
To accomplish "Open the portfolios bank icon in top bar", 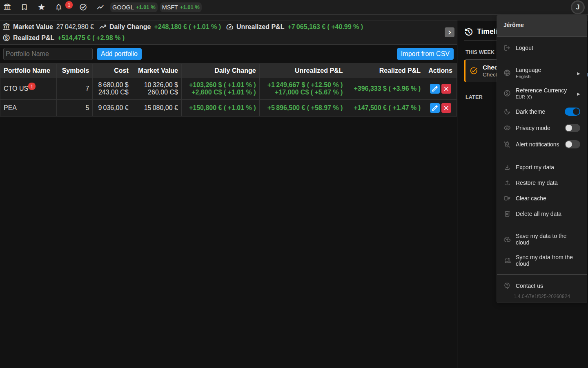I will coord(7,7).
